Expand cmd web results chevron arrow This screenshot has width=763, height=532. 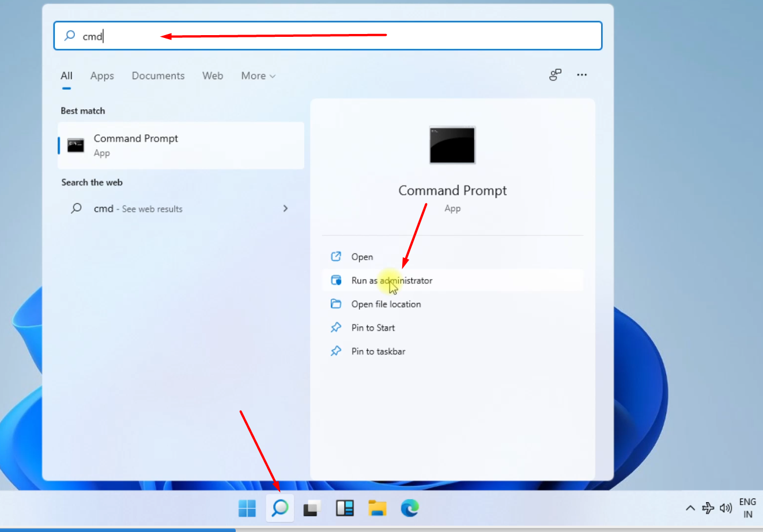285,208
